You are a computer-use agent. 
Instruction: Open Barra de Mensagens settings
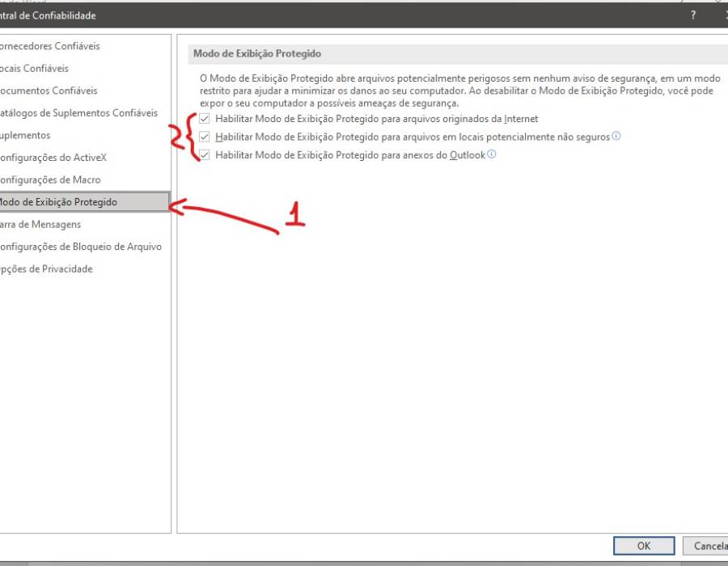tap(40, 224)
